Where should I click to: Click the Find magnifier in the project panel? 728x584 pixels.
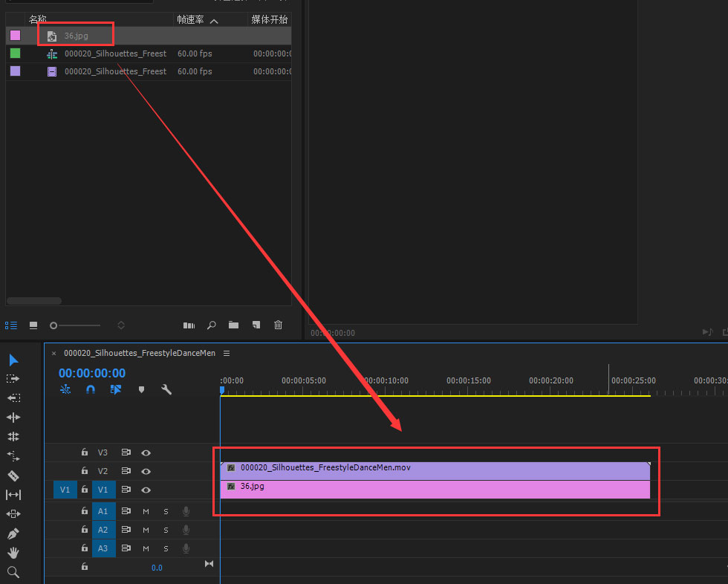coord(212,325)
